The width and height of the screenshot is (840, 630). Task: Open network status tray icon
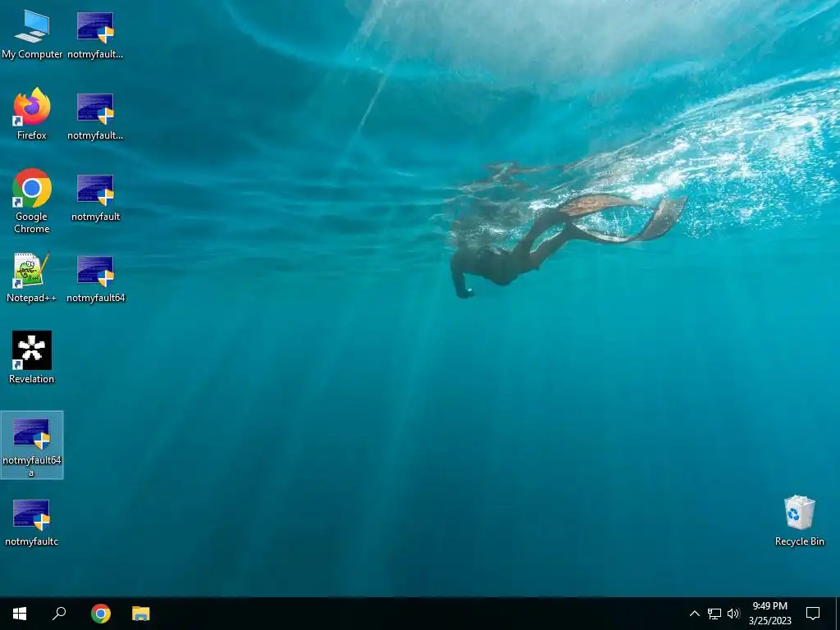714,614
